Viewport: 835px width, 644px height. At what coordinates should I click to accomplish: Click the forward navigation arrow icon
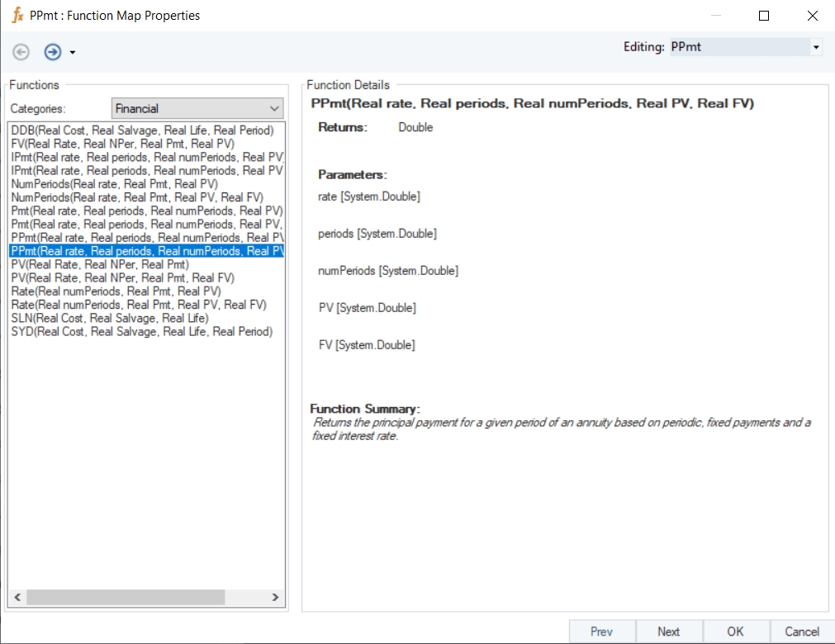coord(53,52)
